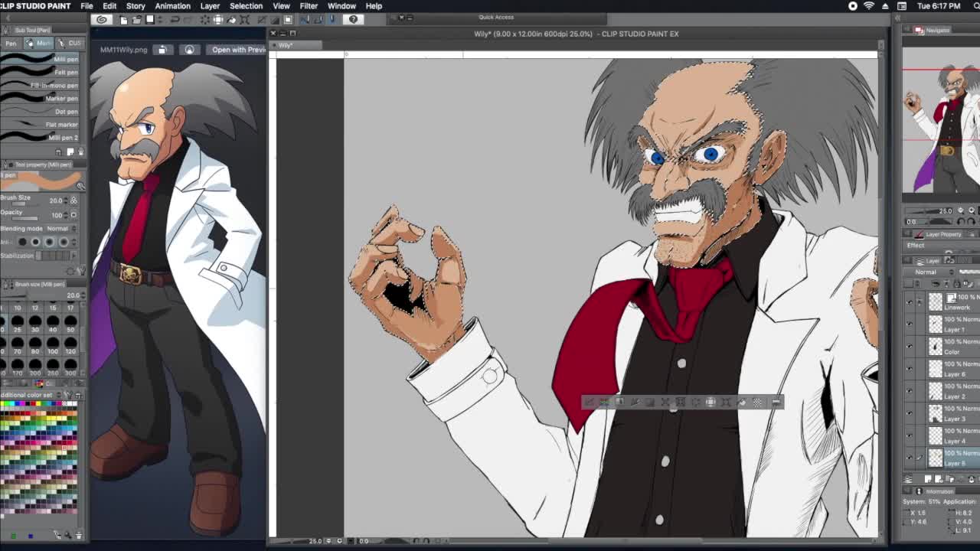Switch to the Marker tab
980x551 pixels.
[x=40, y=44]
